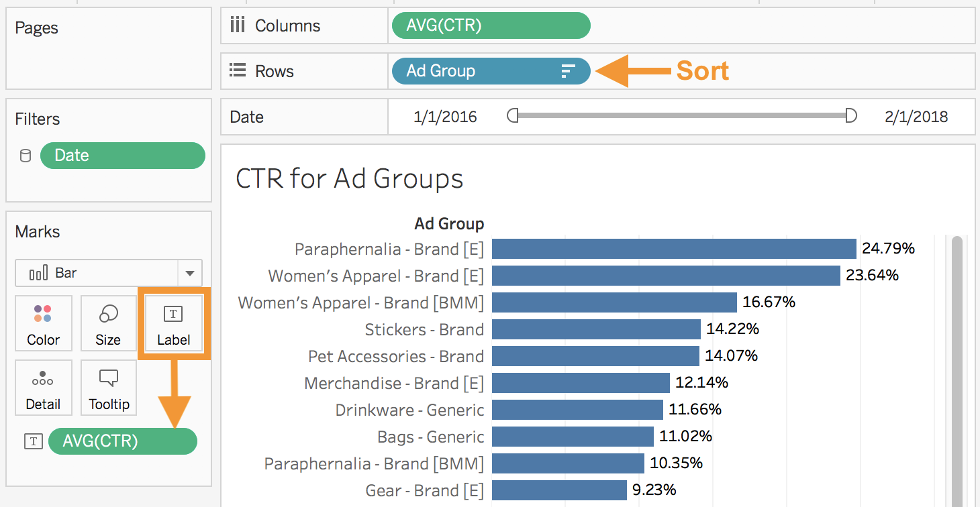Click the 1/1/2016 start date field
980x507 pixels.
click(445, 117)
